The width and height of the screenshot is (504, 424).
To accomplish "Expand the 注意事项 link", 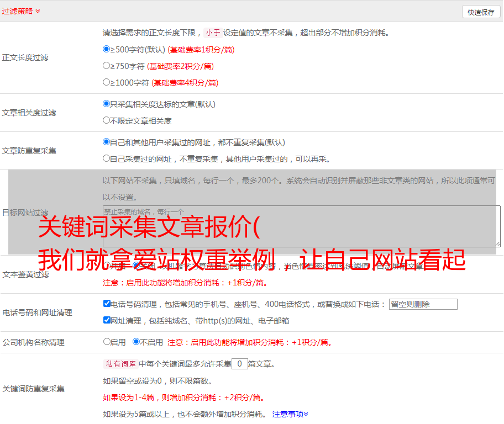I will [290, 414].
